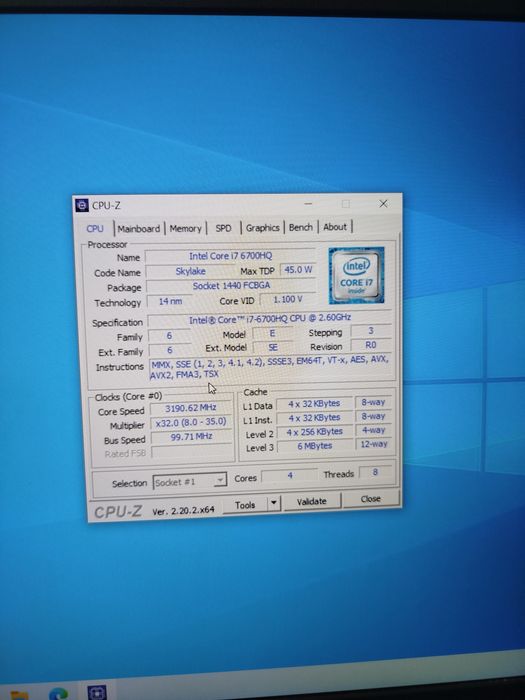Viewport: 525px width, 700px height.
Task: Open the About tab
Action: click(335, 227)
